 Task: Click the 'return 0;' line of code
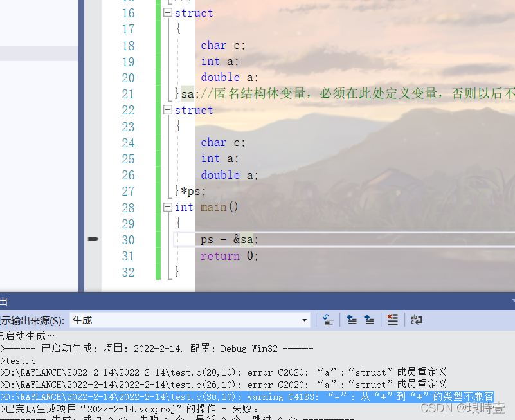[229, 256]
